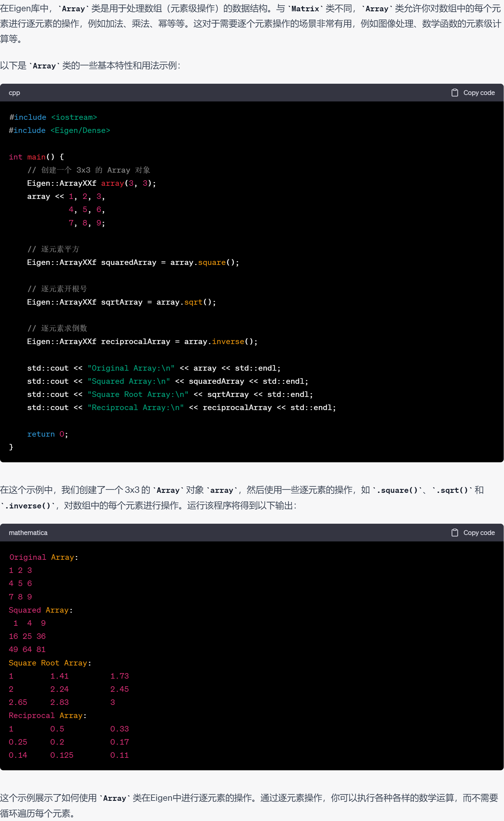Image resolution: width=504 pixels, height=821 pixels.
Task: Click the 'mathematica' language label
Action: pos(28,533)
